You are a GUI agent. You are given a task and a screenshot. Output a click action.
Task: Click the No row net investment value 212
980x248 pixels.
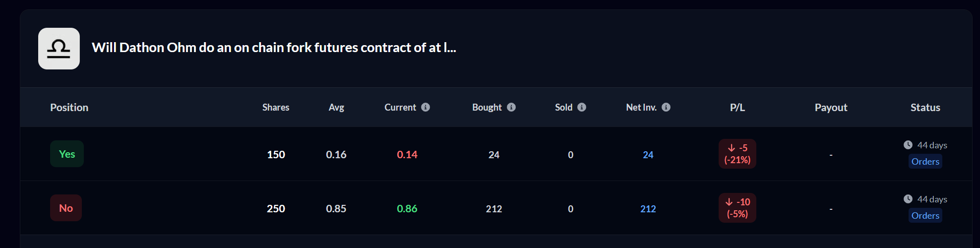click(648, 209)
